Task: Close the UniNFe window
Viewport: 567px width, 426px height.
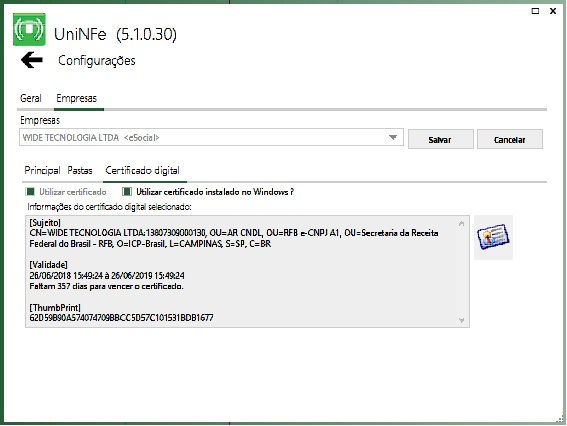Action: point(553,11)
